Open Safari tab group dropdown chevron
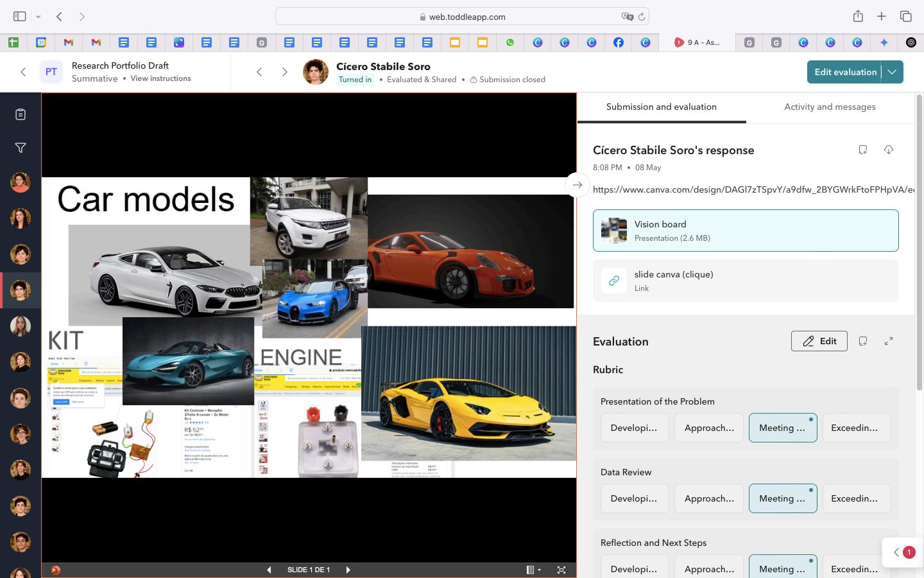The width and height of the screenshot is (924, 578). click(38, 17)
